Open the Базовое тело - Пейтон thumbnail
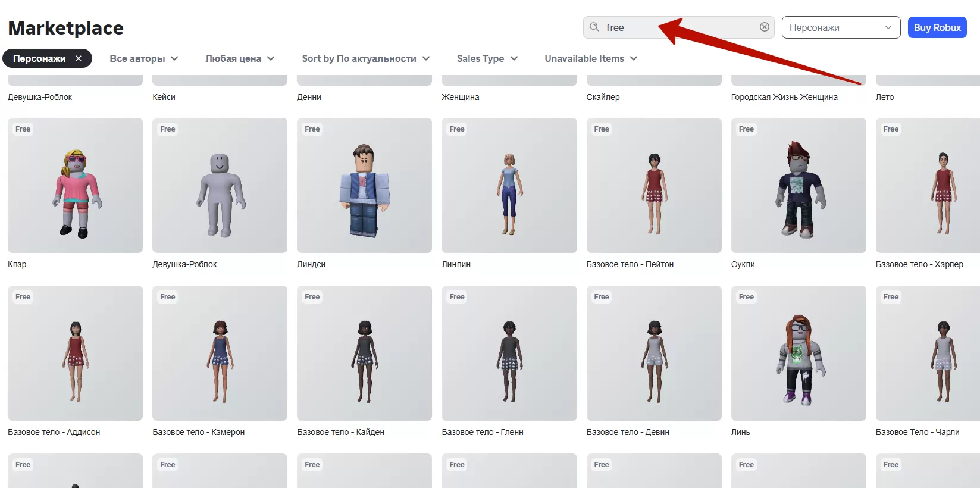The width and height of the screenshot is (980, 488). [x=654, y=185]
